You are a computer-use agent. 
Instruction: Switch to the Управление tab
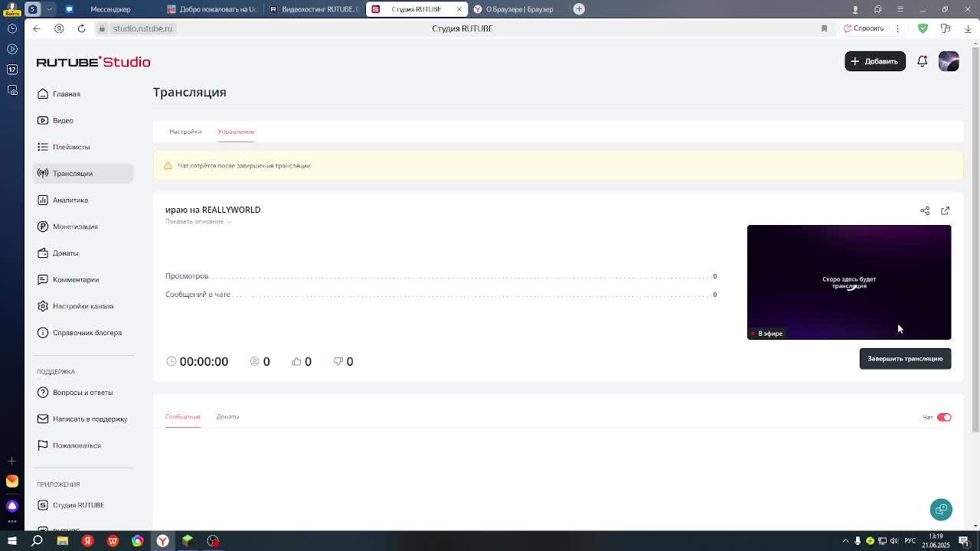[x=236, y=132]
